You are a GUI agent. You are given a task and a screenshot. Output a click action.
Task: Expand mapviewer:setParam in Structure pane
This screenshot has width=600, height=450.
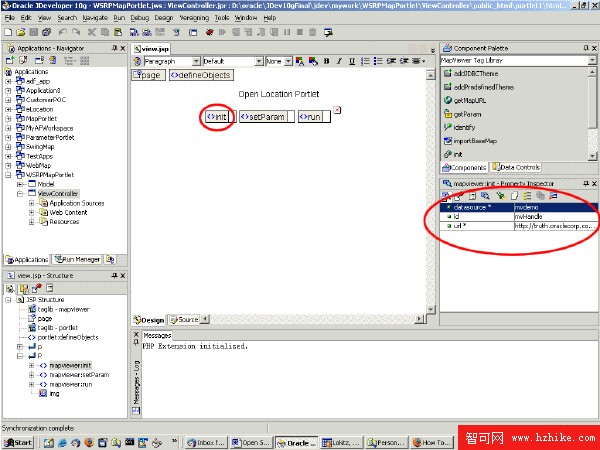tap(32, 375)
